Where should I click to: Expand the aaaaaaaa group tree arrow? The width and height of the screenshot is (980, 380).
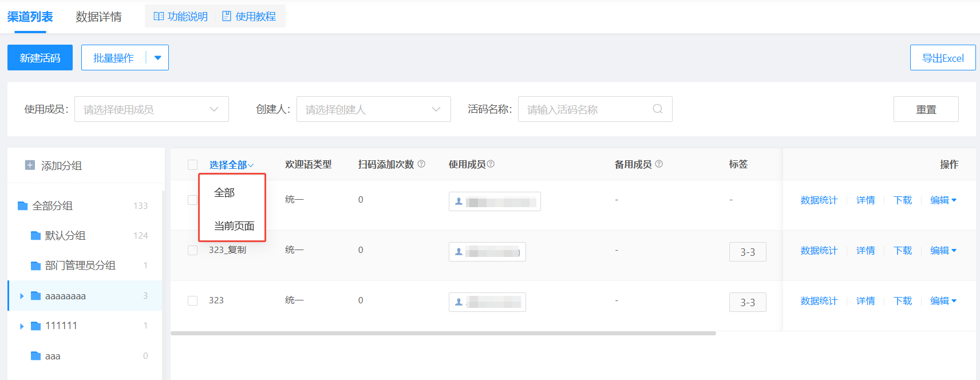point(22,296)
